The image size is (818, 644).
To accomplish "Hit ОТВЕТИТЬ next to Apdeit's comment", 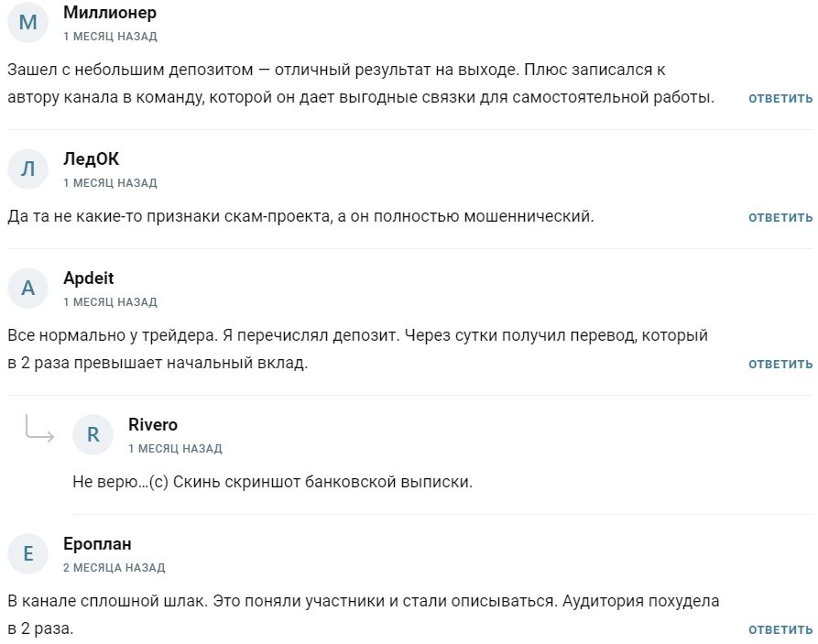I will [780, 364].
